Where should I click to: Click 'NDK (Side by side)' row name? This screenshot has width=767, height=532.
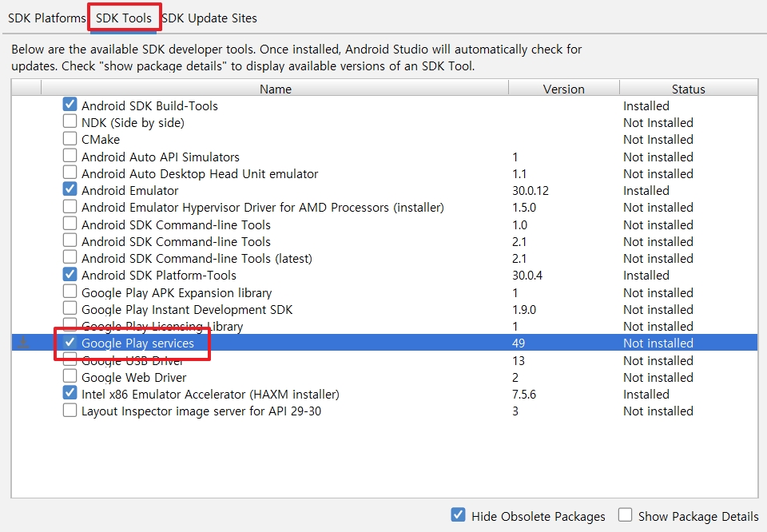pos(133,123)
